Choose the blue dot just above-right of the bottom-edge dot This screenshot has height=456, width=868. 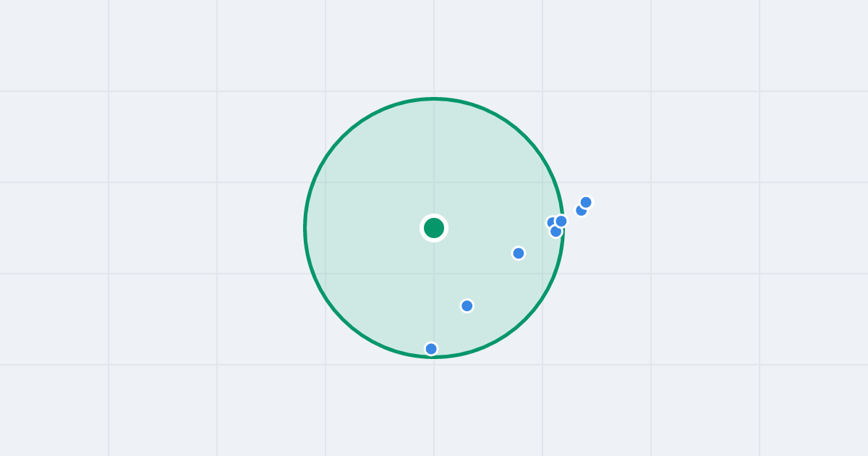pyautogui.click(x=467, y=305)
